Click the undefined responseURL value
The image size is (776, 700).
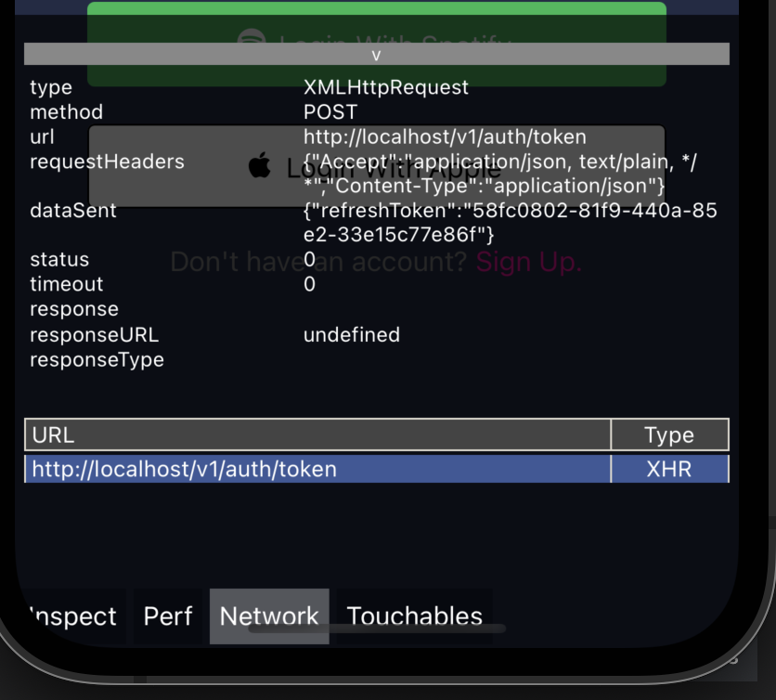pyautogui.click(x=351, y=334)
